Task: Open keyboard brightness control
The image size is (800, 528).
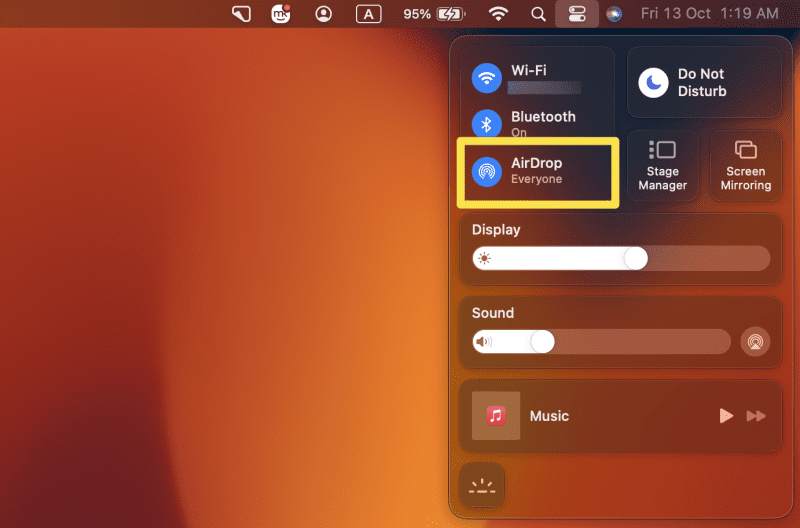Action: pyautogui.click(x=482, y=485)
